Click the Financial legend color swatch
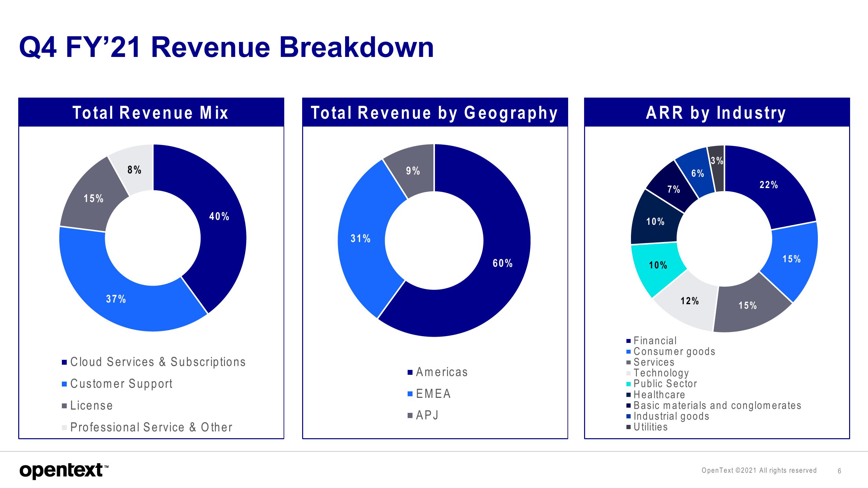 (628, 341)
